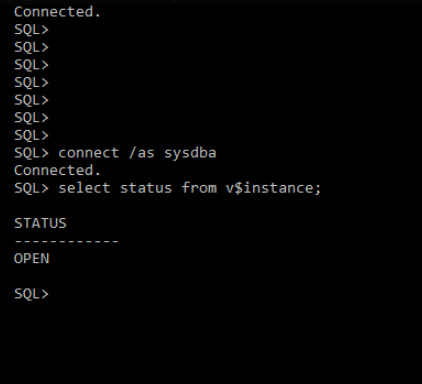Select the word "connect" in the command
This screenshot has width=422, height=384.
coord(88,153)
